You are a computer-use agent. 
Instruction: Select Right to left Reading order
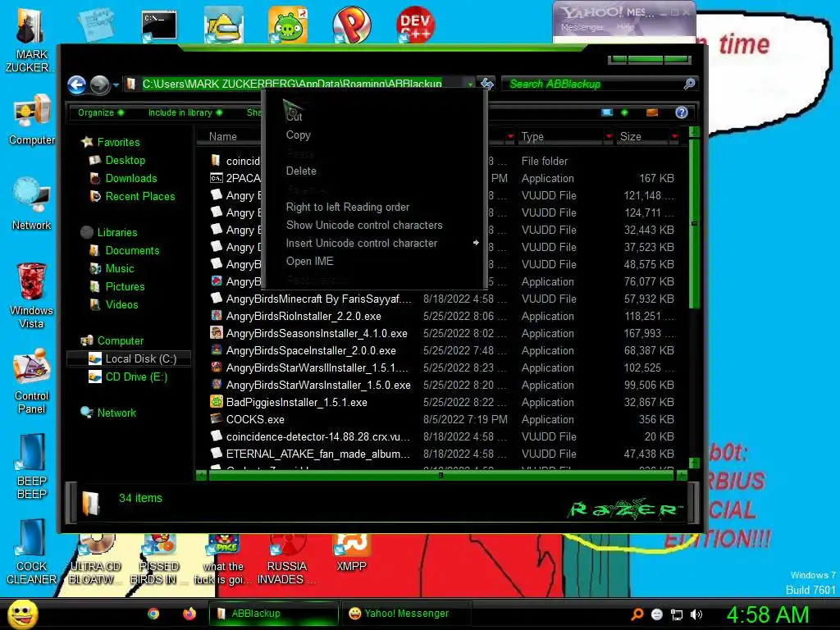[x=348, y=207]
